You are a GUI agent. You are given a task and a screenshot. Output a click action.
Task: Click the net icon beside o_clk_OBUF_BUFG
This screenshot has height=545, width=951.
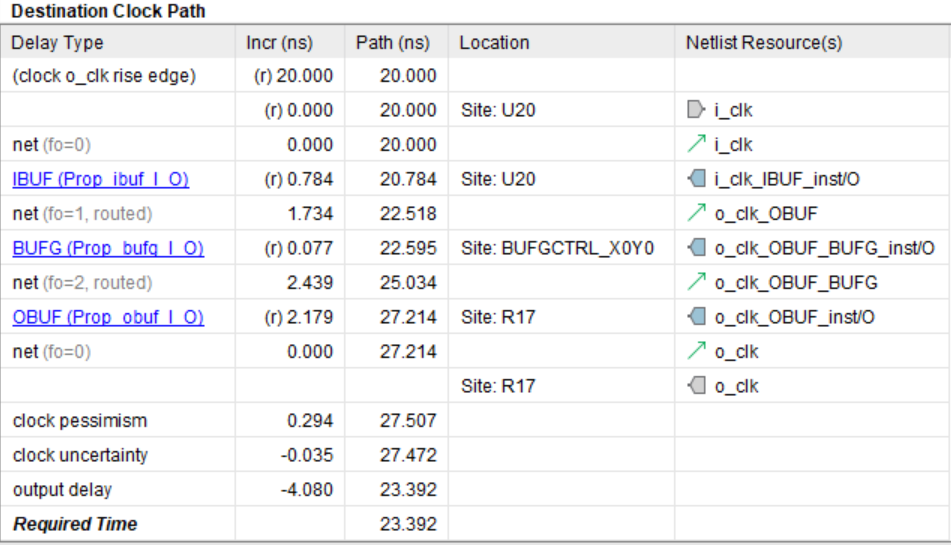pyautogui.click(x=697, y=283)
